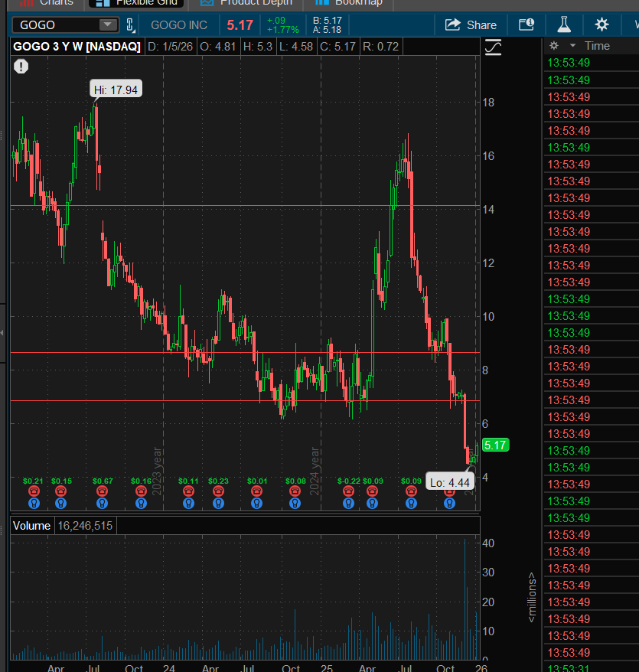Click the Time column header
The height and width of the screenshot is (672, 639).
click(x=597, y=46)
